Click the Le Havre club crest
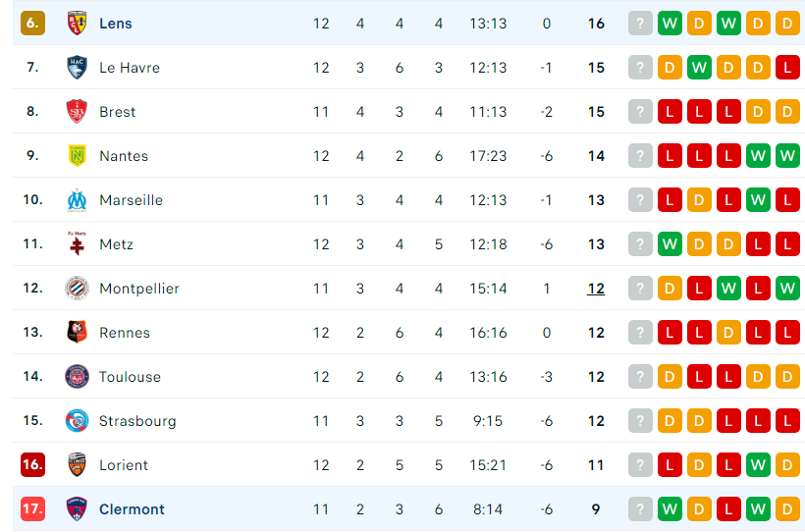Viewport: 805px width, 532px height. pos(77,68)
